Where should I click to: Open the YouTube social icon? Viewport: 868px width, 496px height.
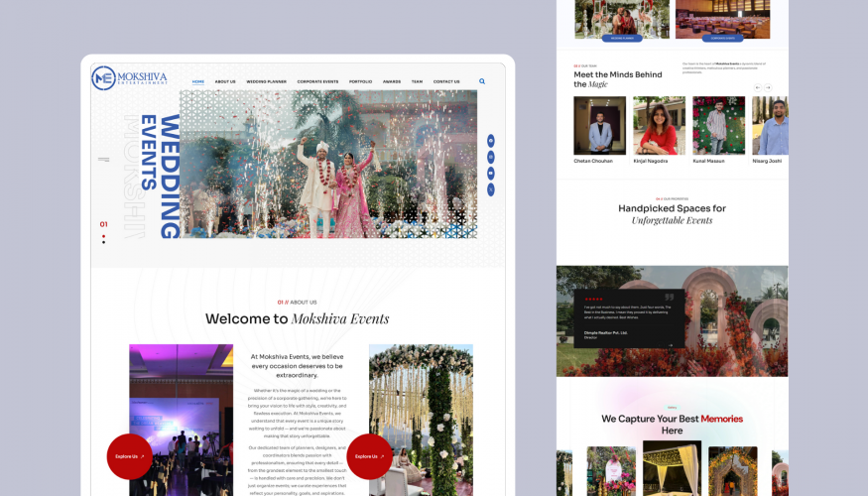coord(490,174)
